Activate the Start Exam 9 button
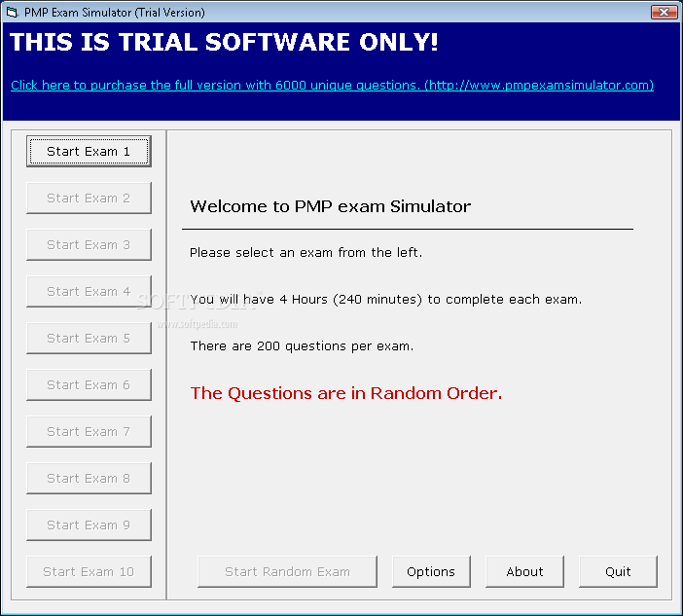Screen dimensions: 683x616 click(89, 525)
